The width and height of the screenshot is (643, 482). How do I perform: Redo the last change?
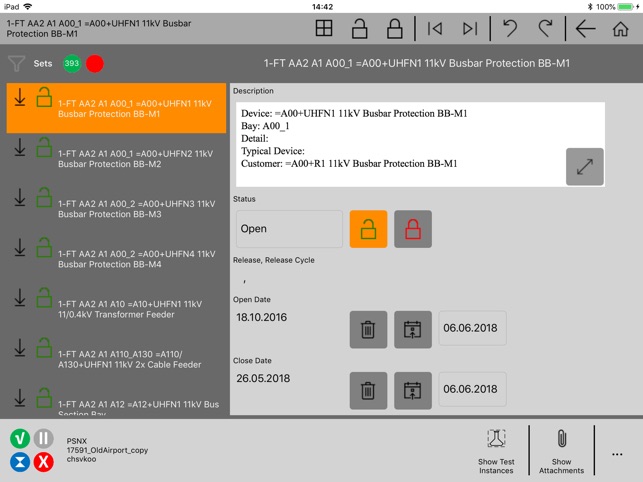[x=545, y=28]
